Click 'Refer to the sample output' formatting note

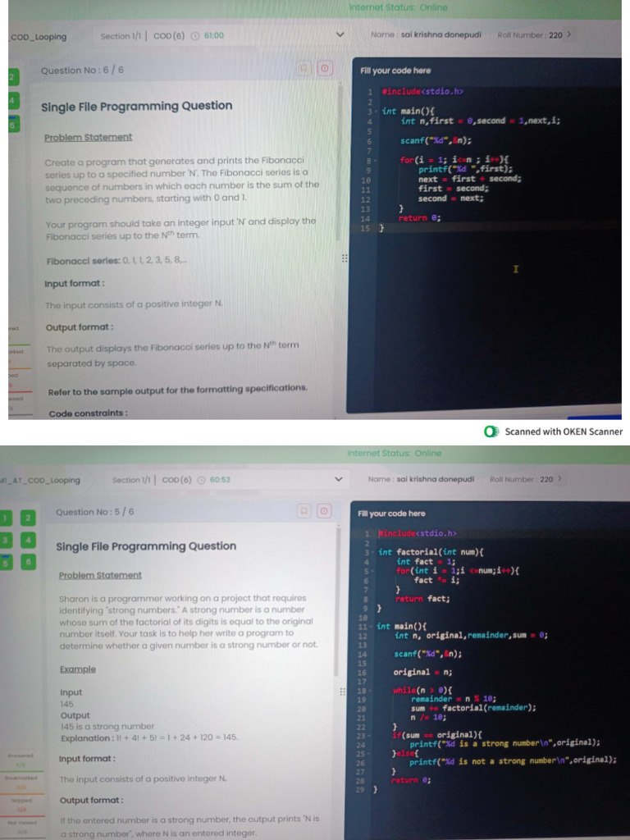coord(178,390)
